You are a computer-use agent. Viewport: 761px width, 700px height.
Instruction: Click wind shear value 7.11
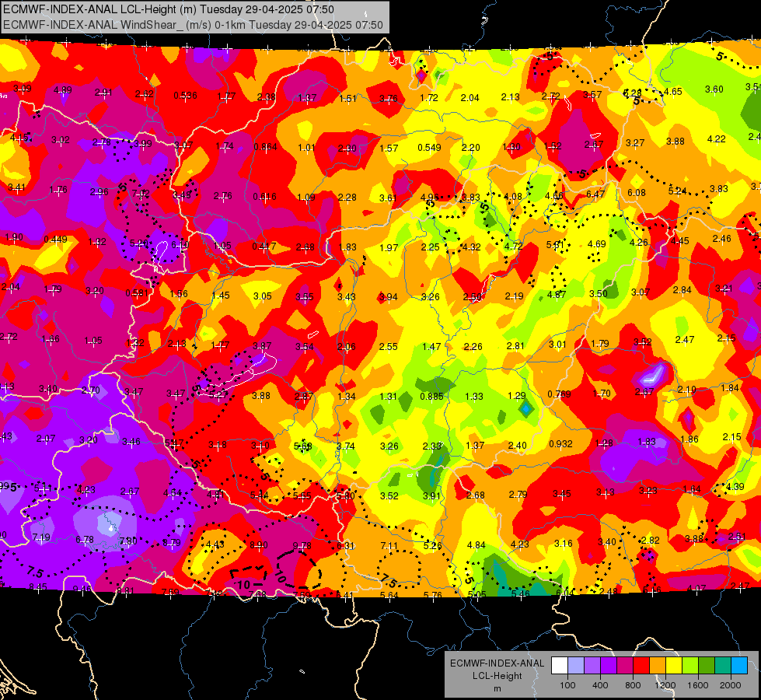pyautogui.click(x=389, y=545)
